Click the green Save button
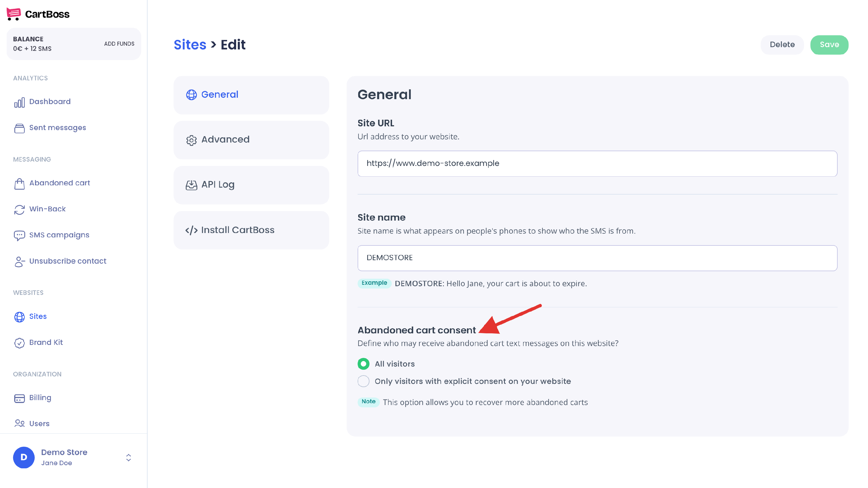 (829, 45)
